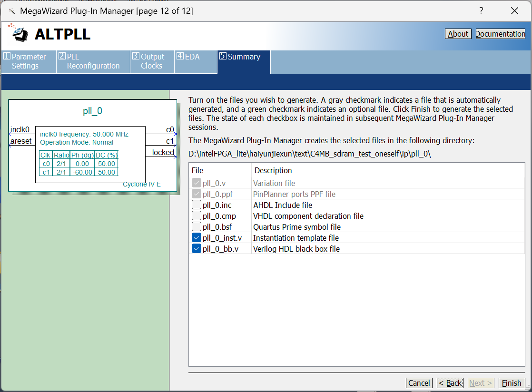The width and height of the screenshot is (532, 392).
Task: Click 'PinPlanner ports PPF file' description
Action: point(294,194)
